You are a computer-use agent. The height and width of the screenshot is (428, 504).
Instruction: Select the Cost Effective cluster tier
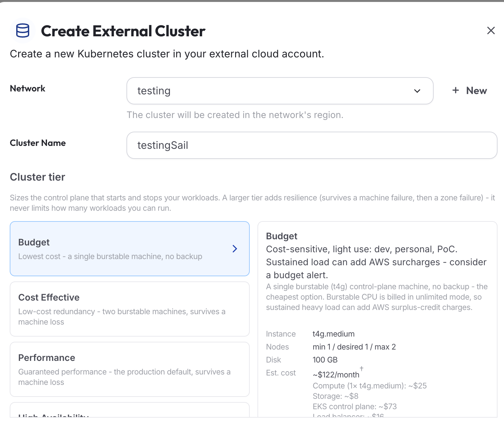point(130,309)
